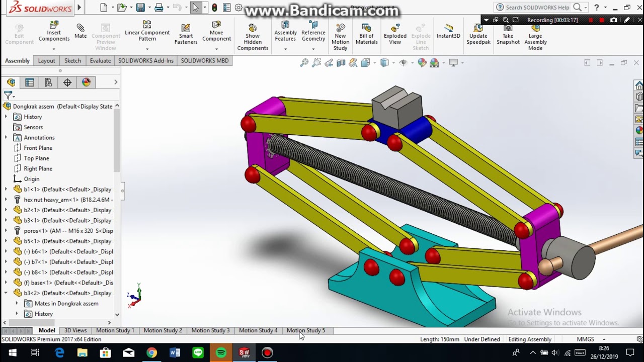Expand Reference Geometry dropdown arrow
This screenshot has height=362, width=644.
[313, 49]
